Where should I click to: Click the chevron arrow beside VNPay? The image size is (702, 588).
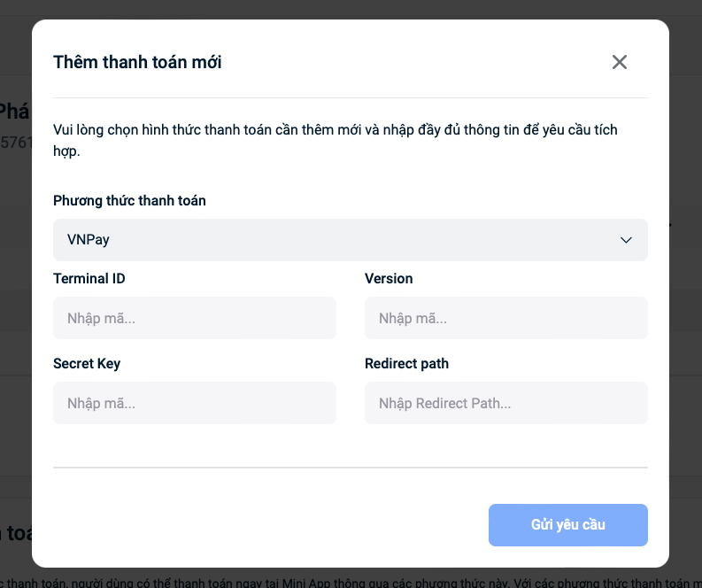626,240
